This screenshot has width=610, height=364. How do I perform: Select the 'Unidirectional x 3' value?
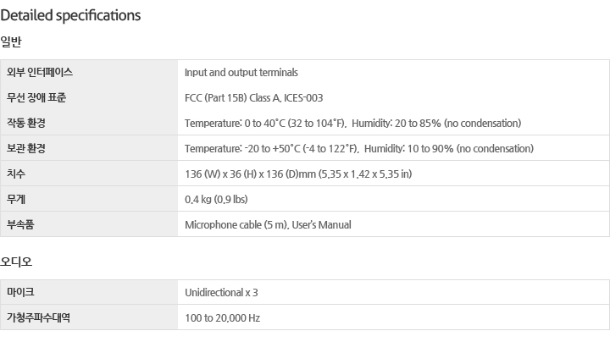click(221, 292)
